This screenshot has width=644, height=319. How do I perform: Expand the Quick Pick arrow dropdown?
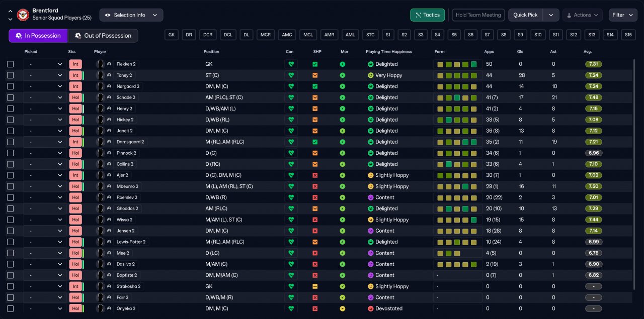551,15
